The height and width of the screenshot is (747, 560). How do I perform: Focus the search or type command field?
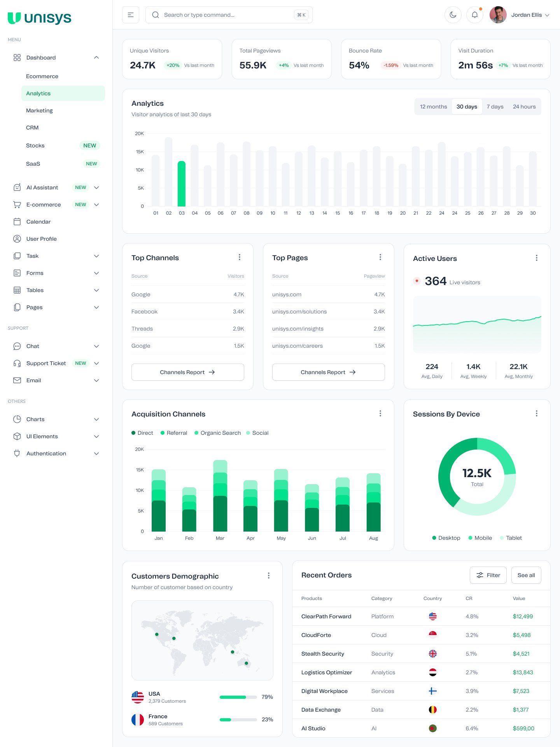click(x=229, y=15)
